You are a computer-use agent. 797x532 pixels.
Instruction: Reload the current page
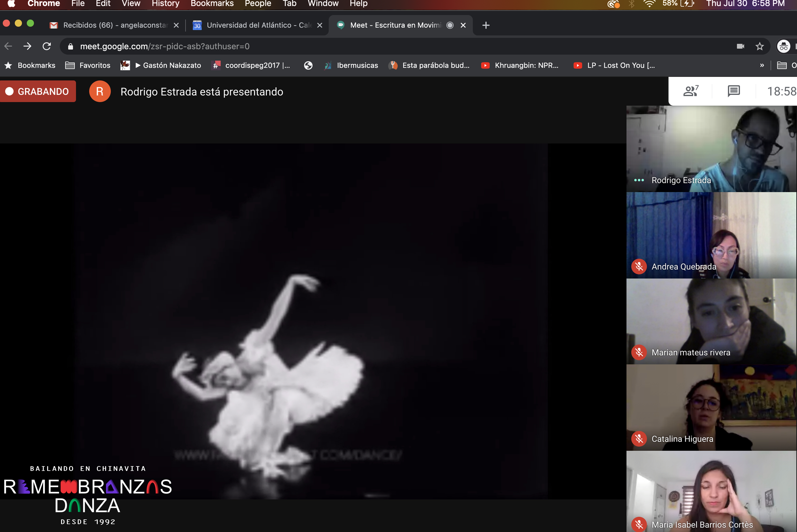coord(47,46)
